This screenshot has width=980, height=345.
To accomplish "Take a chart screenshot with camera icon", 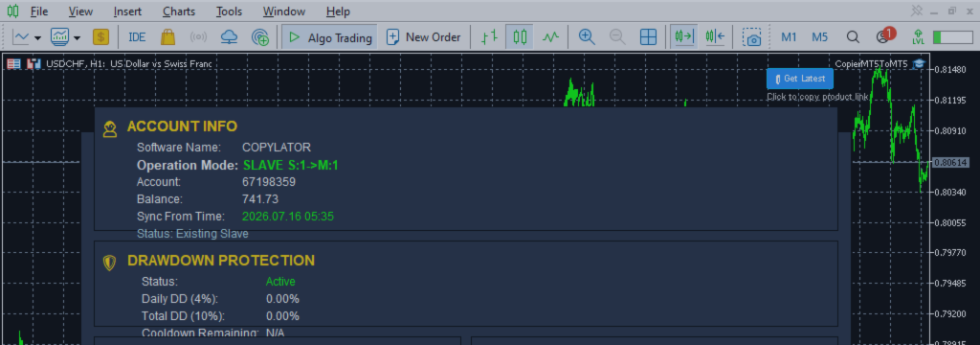I will [x=752, y=37].
